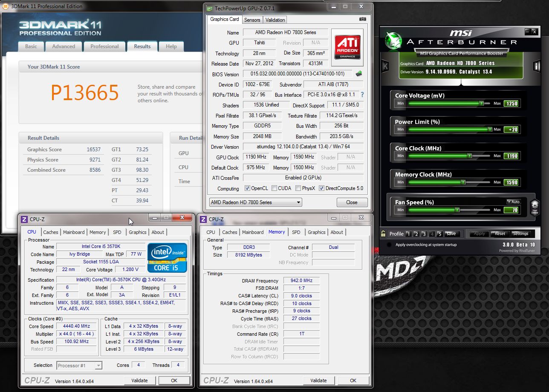Click the Power Limit slider handle
Viewport: 549px width, 392px height.
pyautogui.click(x=490, y=129)
